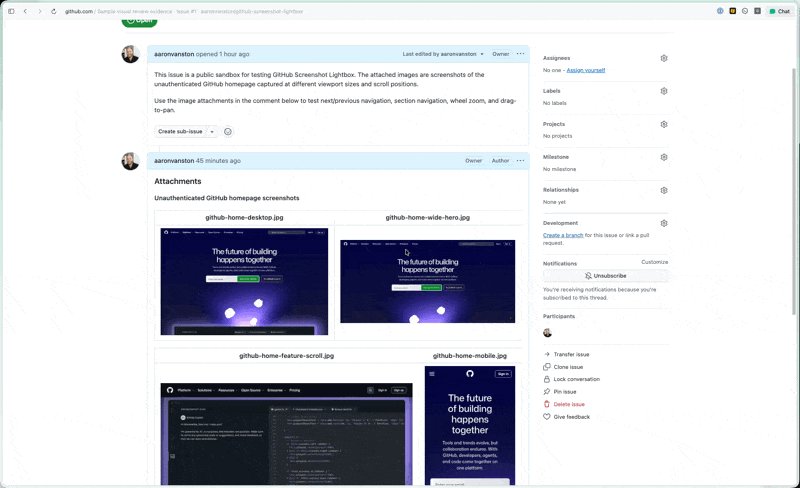Open the '45 minutes ago' timestamp link

pos(218,161)
